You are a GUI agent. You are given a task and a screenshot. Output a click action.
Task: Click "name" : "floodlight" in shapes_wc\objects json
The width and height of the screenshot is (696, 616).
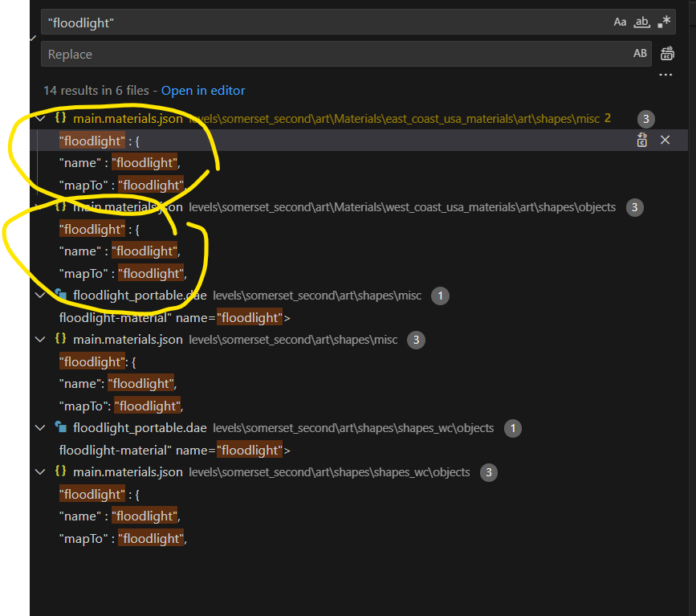tap(120, 516)
